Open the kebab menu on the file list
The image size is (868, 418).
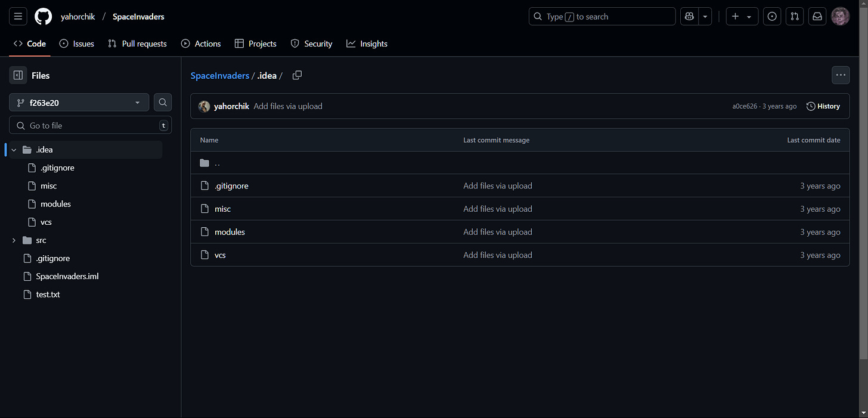coord(841,75)
